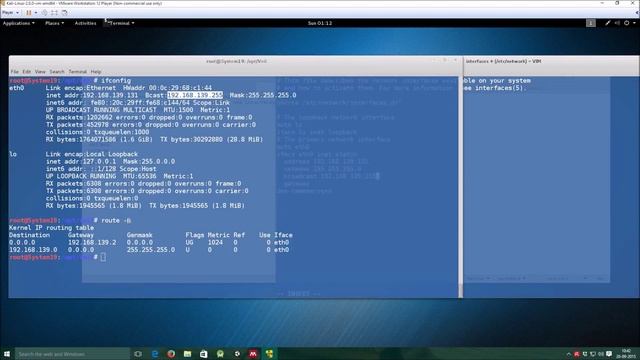Open the terminal View menu
The height and width of the screenshot is (360, 640).
[x=40, y=71]
